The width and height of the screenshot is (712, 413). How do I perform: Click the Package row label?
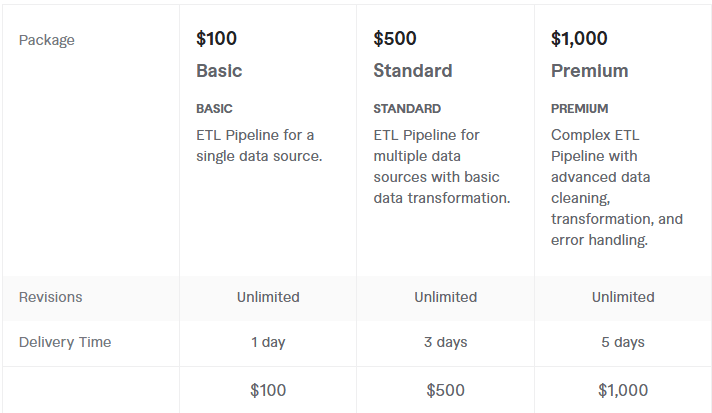47,40
